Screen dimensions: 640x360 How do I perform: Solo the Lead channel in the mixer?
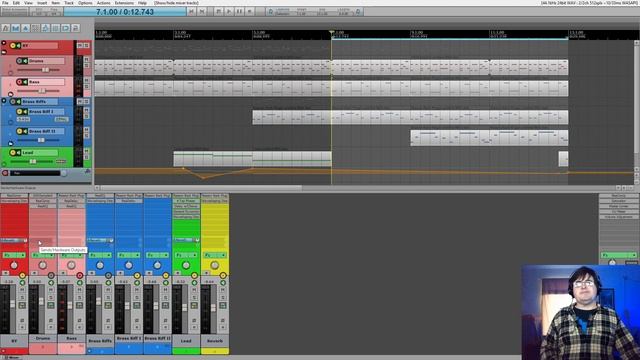194,298
